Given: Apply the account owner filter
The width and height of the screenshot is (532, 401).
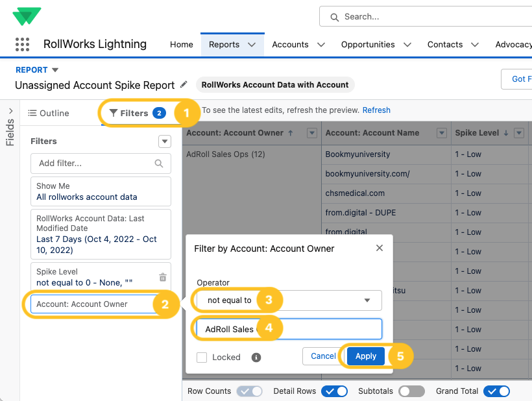Looking at the screenshot, I should point(366,356).
